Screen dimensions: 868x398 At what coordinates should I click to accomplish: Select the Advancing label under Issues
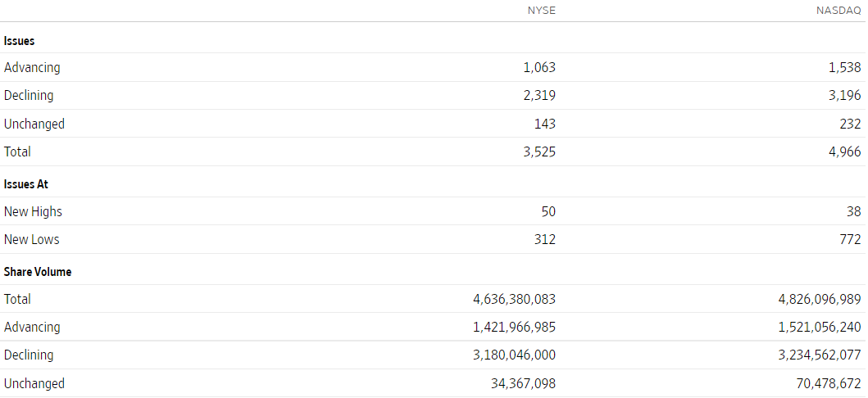tap(32, 67)
